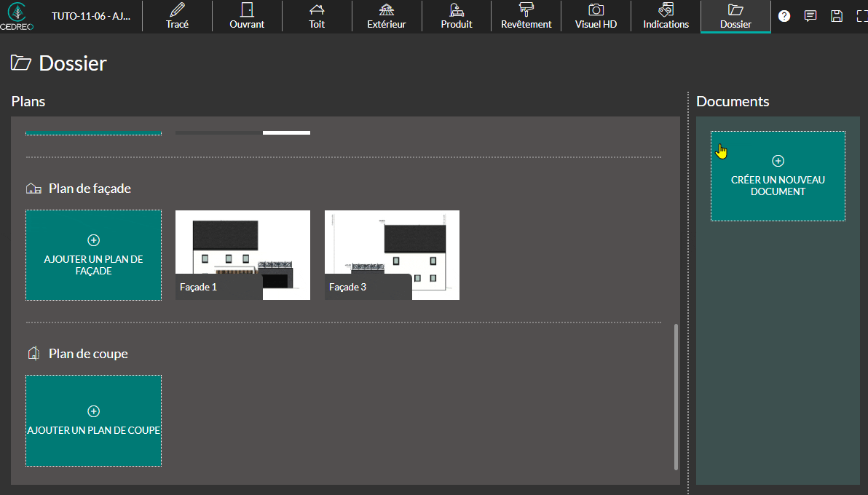Screen dimensions: 868x495
Task: Click Ajouter un plan de façade
Action: [x=93, y=255]
